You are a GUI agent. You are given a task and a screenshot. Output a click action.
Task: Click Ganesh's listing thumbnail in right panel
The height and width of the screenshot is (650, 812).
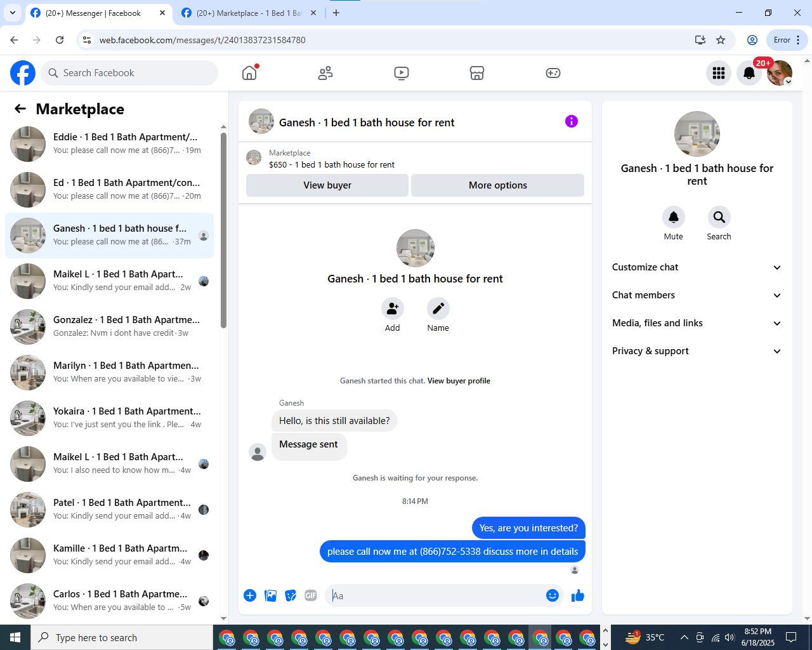[x=697, y=134]
